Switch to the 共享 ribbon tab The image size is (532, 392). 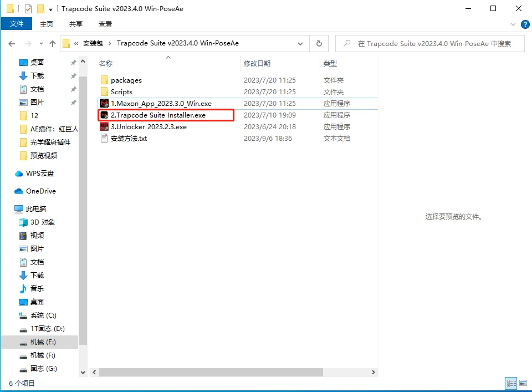tap(76, 24)
